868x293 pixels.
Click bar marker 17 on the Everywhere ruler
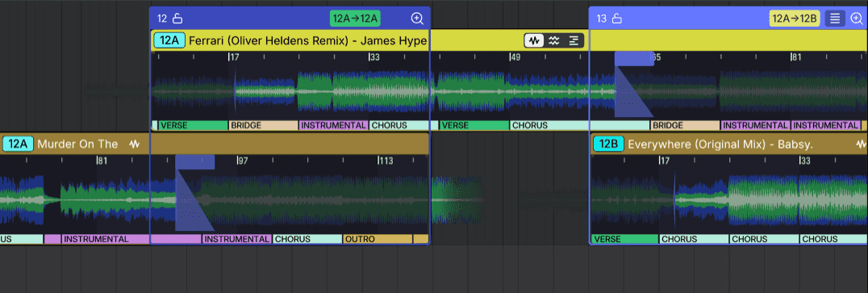pos(664,161)
